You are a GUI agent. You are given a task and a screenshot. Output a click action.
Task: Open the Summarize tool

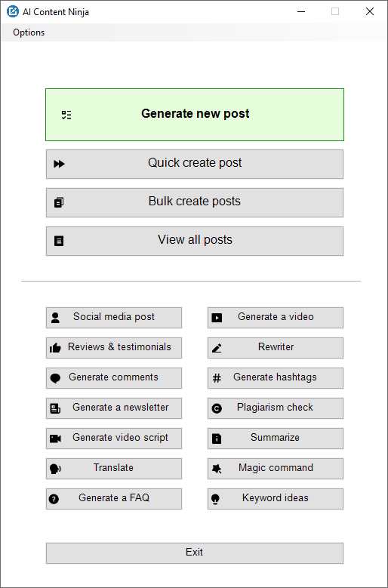[276, 439]
